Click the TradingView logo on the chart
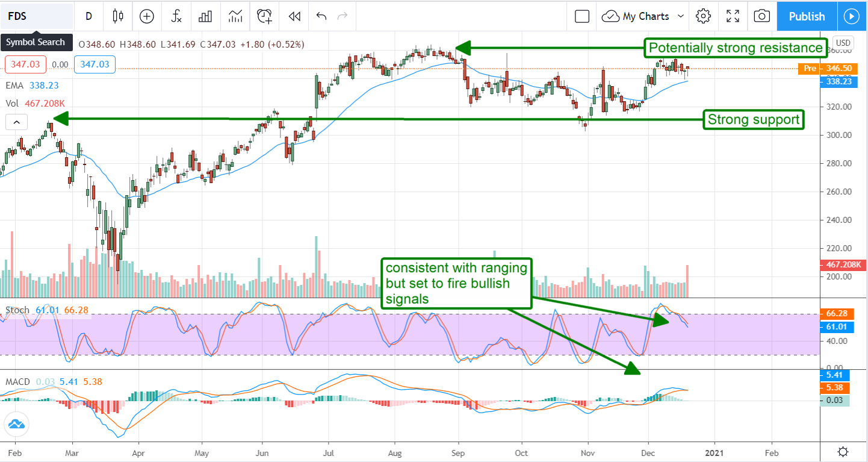The width and height of the screenshot is (868, 462). [x=16, y=424]
